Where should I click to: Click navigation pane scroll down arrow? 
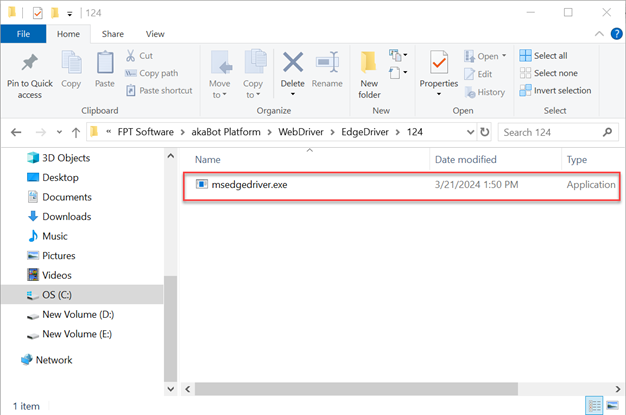(170, 389)
